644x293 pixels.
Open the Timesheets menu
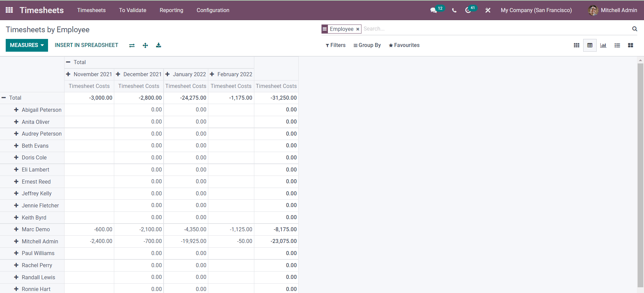pos(91,10)
